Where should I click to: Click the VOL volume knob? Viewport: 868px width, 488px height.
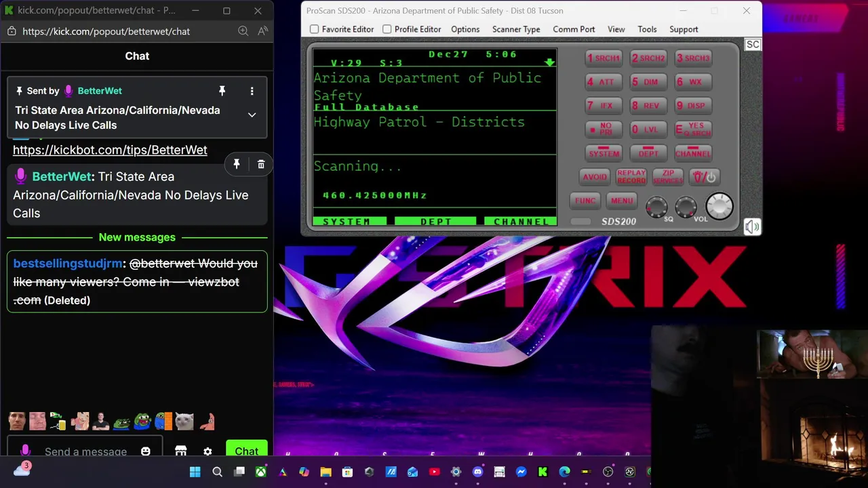pos(686,207)
